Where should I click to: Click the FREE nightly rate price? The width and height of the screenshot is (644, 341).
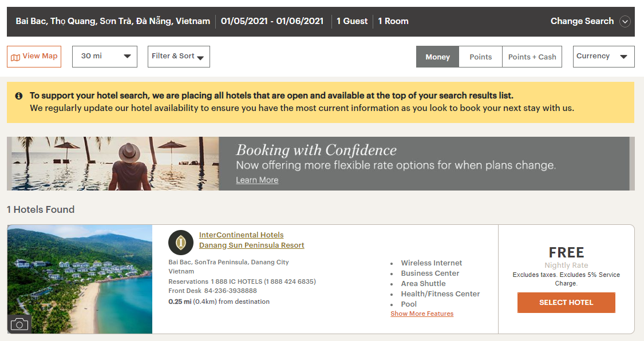(566, 252)
